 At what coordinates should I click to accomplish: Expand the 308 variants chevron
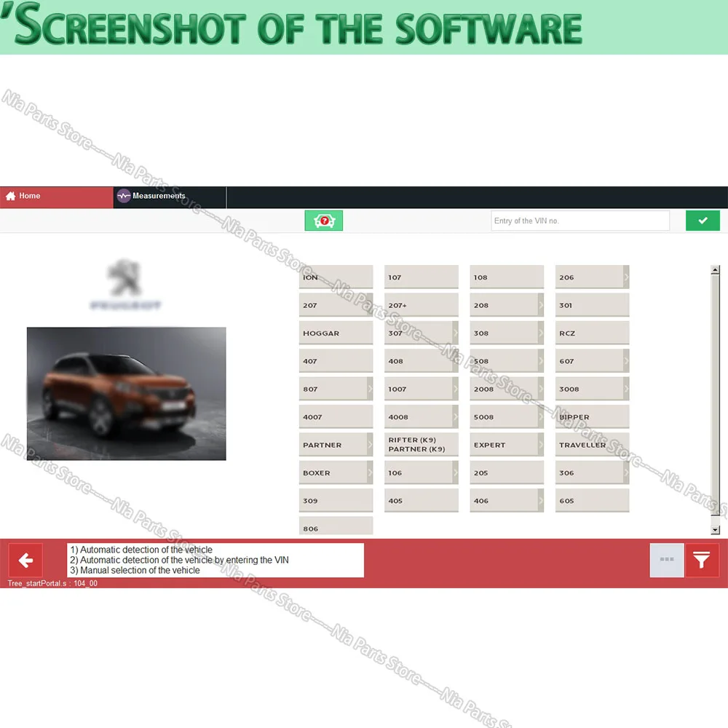[541, 333]
